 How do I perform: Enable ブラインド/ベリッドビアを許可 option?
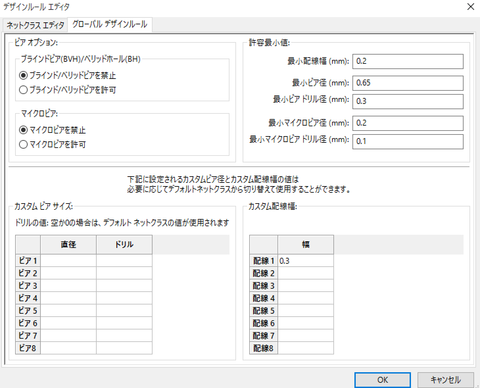[x=68, y=90]
